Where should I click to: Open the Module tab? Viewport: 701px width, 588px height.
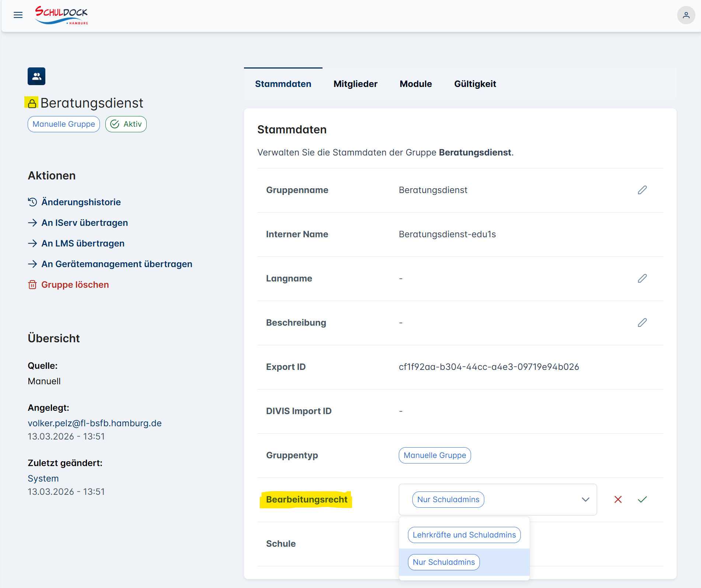tap(416, 84)
